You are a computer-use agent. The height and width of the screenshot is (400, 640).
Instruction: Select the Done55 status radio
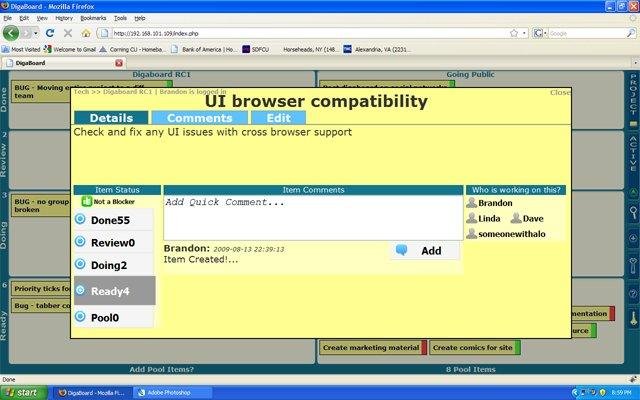tap(80, 220)
